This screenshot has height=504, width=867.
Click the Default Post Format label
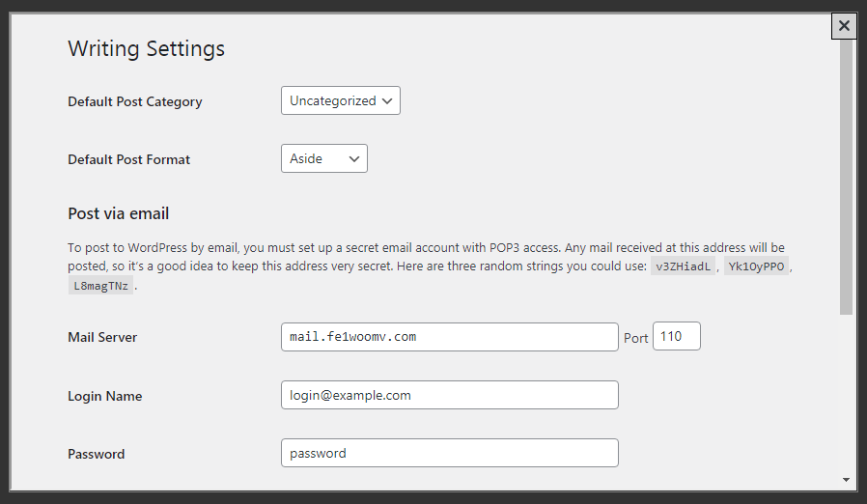tap(129, 159)
